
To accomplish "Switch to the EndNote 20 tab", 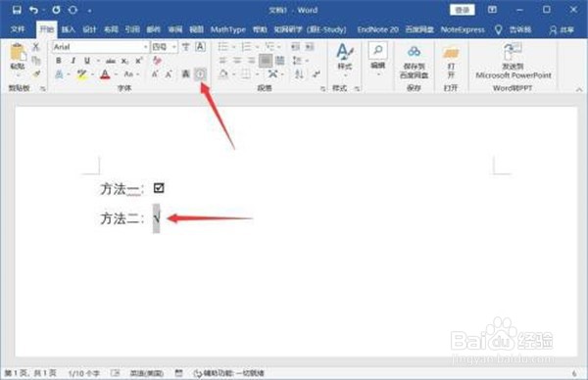I will tap(377, 29).
